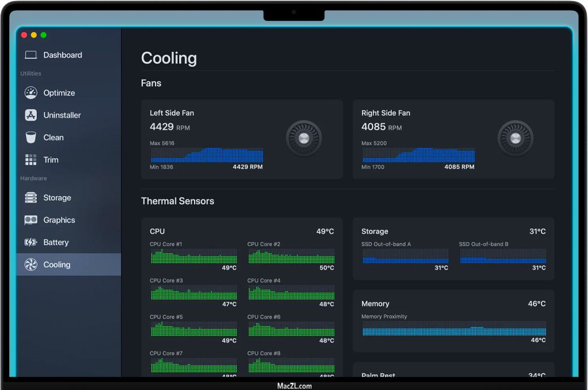Image resolution: width=588 pixels, height=390 pixels.
Task: Click the Right Side Fan RPM graph
Action: click(x=418, y=155)
